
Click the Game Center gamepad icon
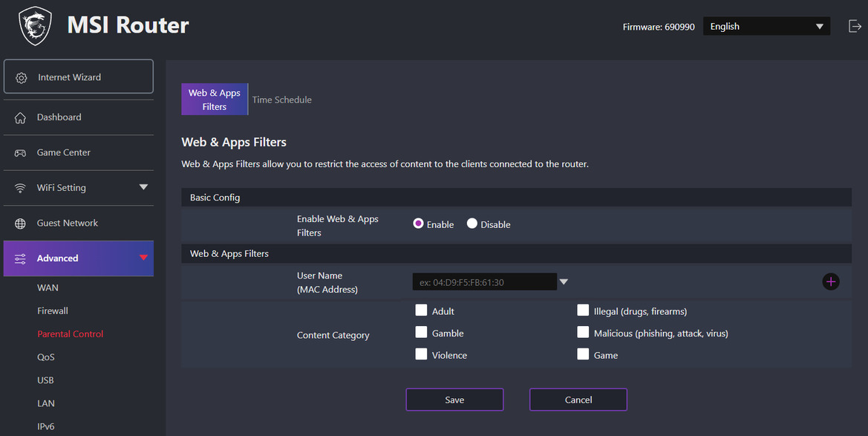(21, 153)
